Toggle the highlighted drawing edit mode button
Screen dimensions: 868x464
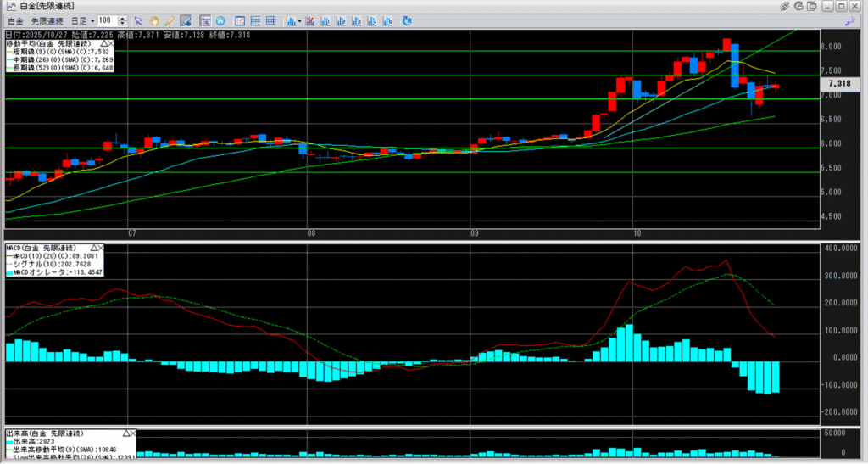pos(185,20)
